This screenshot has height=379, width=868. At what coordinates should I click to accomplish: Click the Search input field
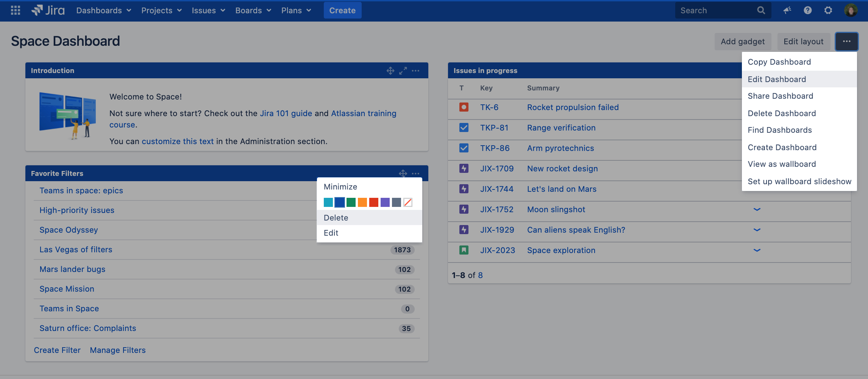click(x=716, y=10)
